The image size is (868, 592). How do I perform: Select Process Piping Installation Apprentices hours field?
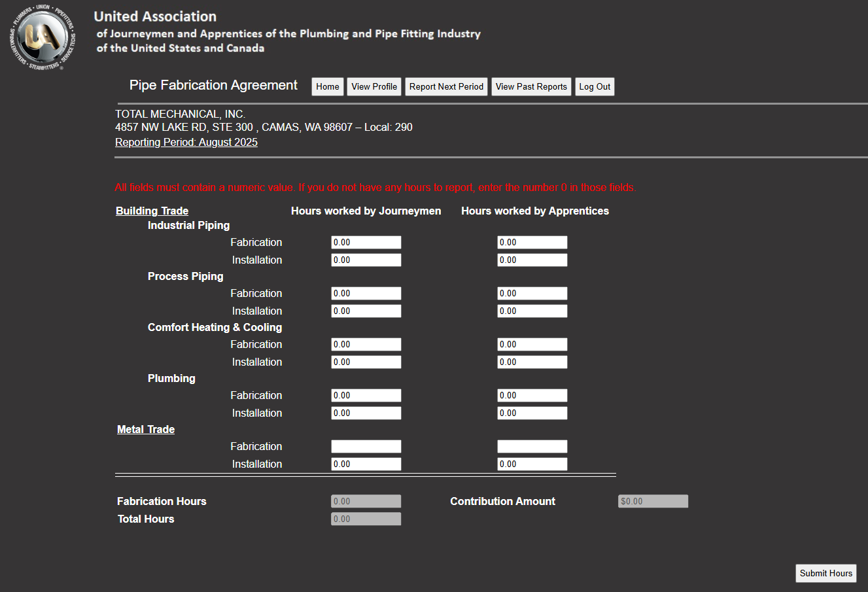point(532,311)
